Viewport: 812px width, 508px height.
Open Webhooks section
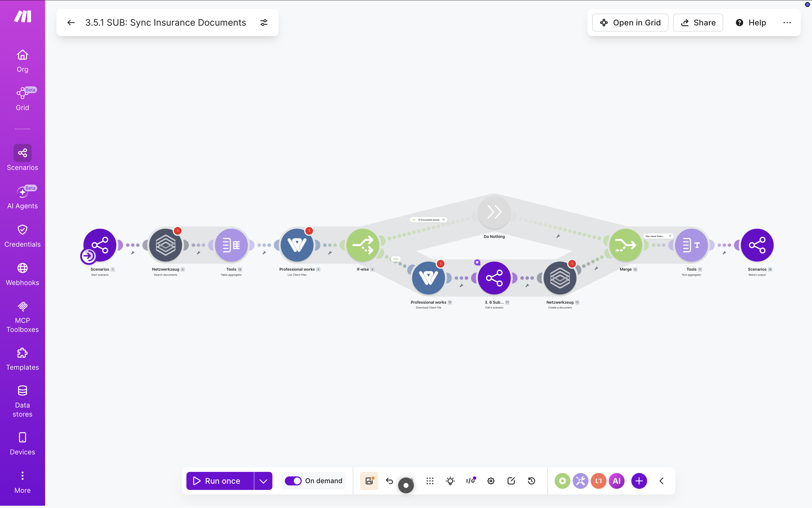(x=23, y=275)
